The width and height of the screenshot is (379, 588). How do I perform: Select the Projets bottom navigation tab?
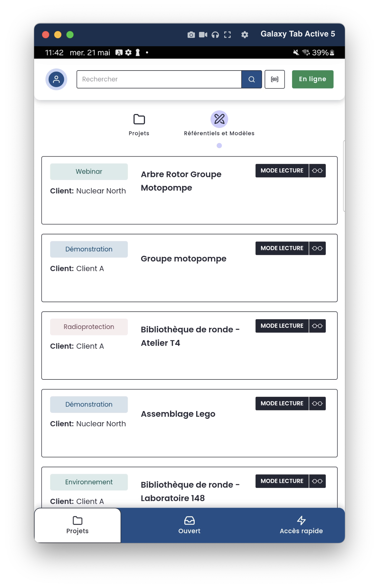point(78,525)
